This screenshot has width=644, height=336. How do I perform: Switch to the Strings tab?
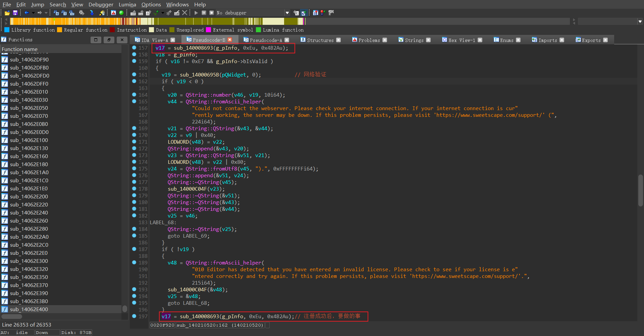tap(414, 40)
